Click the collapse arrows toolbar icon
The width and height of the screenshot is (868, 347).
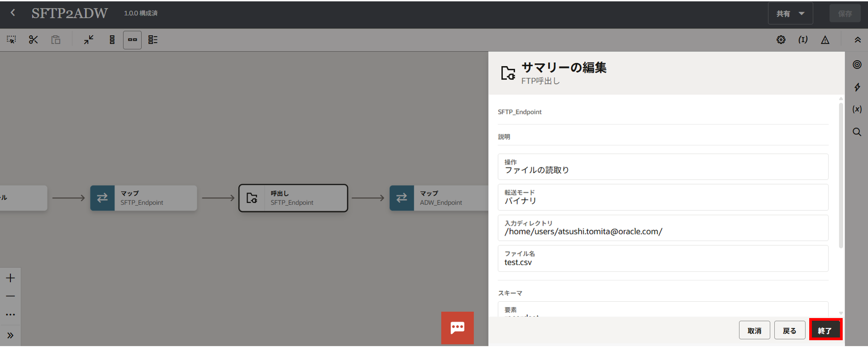pyautogui.click(x=89, y=40)
